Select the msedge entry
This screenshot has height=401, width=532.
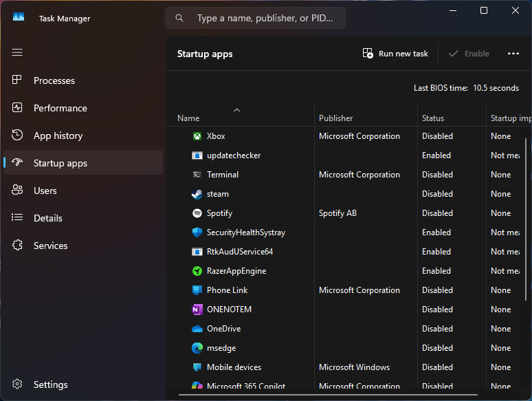221,348
